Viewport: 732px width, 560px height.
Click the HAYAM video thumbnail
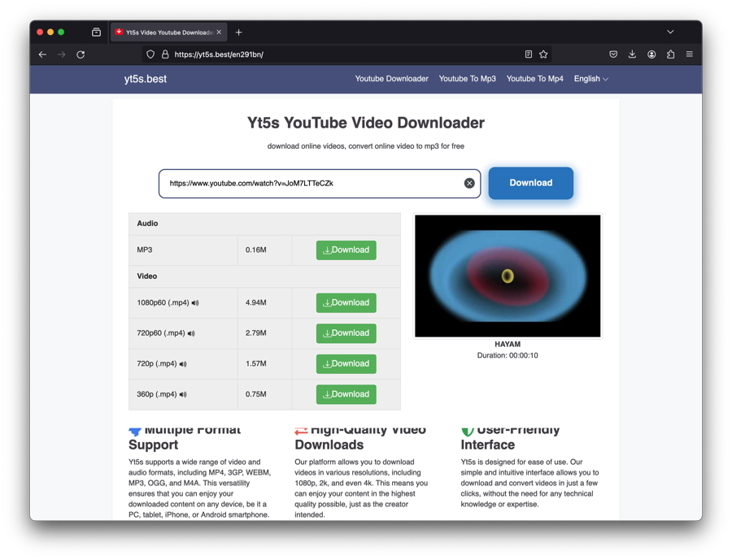[508, 276]
